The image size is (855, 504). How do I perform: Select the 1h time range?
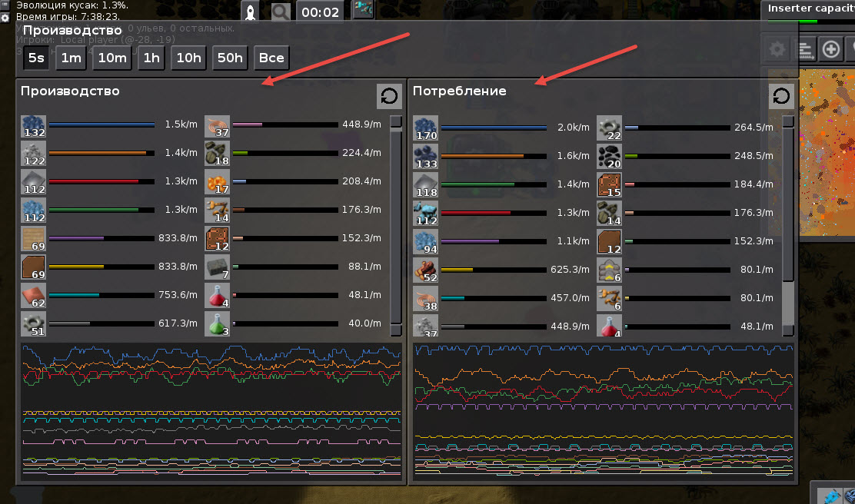[x=151, y=58]
